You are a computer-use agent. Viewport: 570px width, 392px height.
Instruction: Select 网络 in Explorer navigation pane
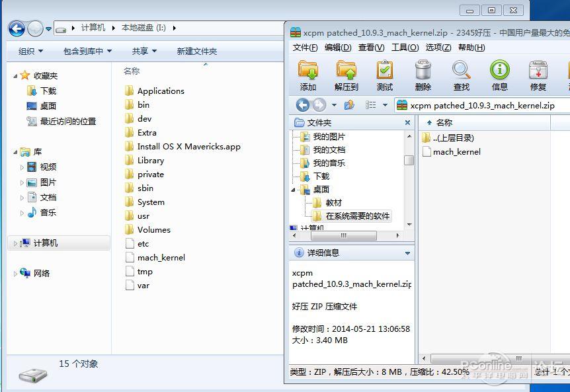(x=42, y=273)
